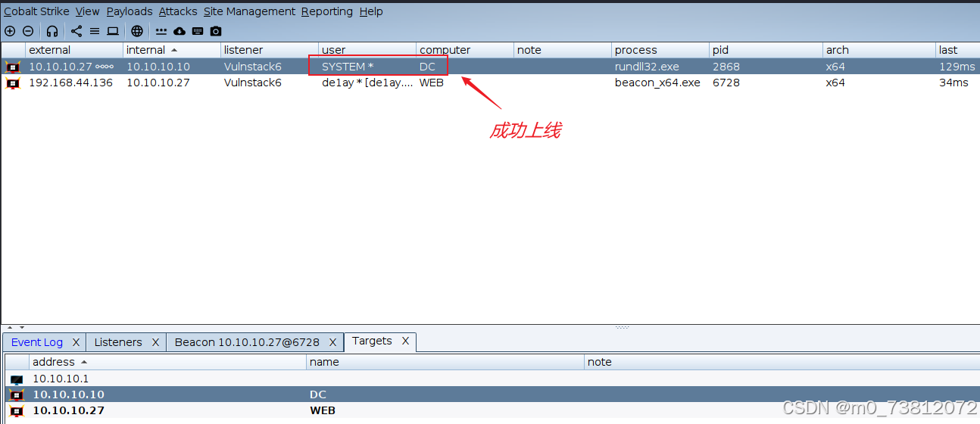Screen dimensions: 980x424
Task: Open Downloaded Files cloud icon
Action: point(179,31)
